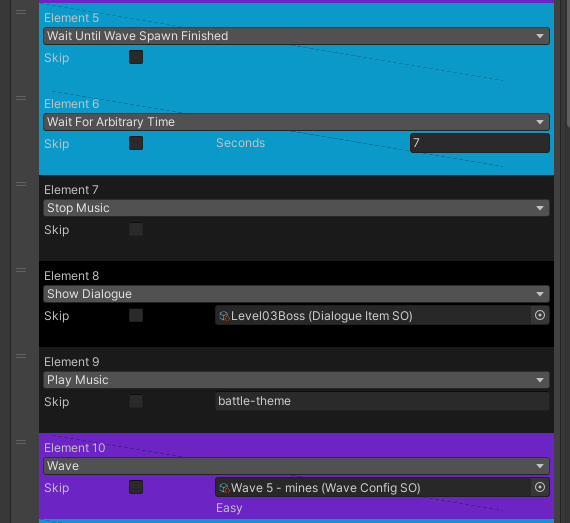Enable Skip for the Stop Music element
The height and width of the screenshot is (523, 570).
point(136,229)
